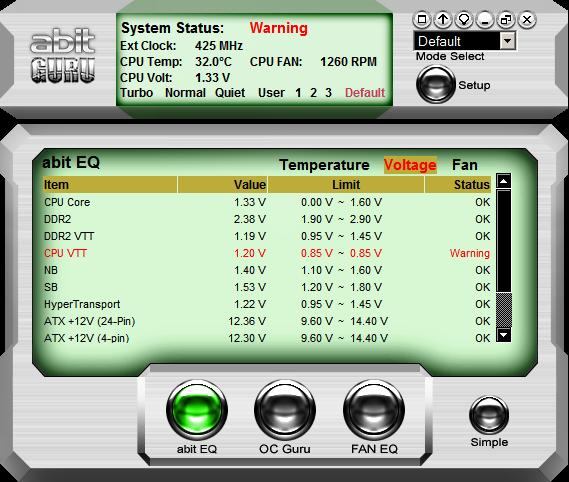This screenshot has width=569, height=482.
Task: Click the 12.36 V value
Action: [x=247, y=321]
